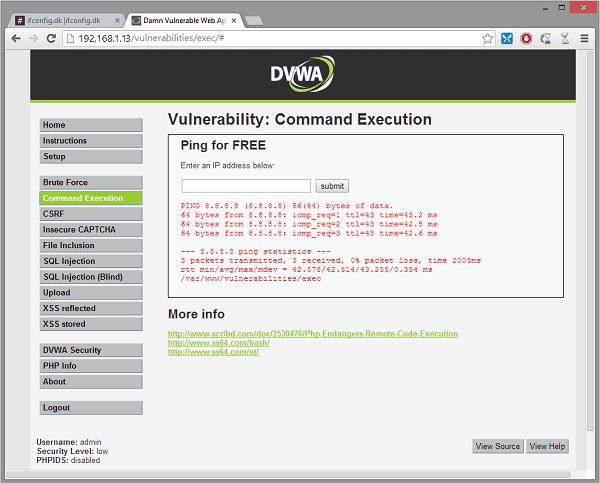600x483 pixels.
Task: Click 'Username: admin' text
Action: 69,442
